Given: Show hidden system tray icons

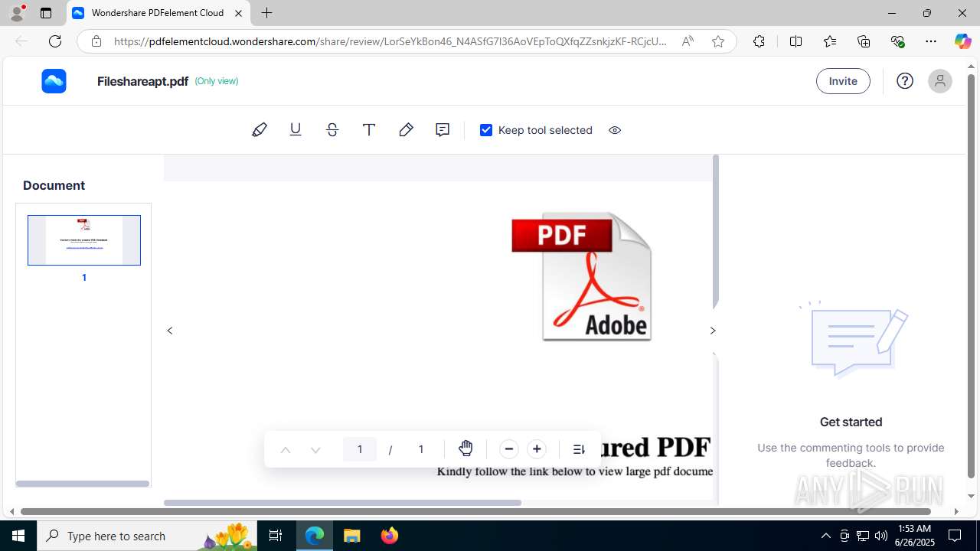Looking at the screenshot, I should [x=825, y=536].
